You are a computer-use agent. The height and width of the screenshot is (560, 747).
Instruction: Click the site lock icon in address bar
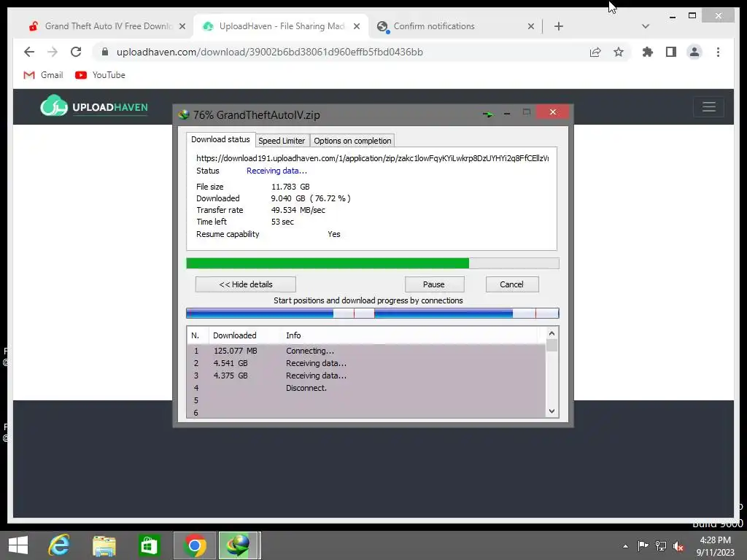pos(105,52)
